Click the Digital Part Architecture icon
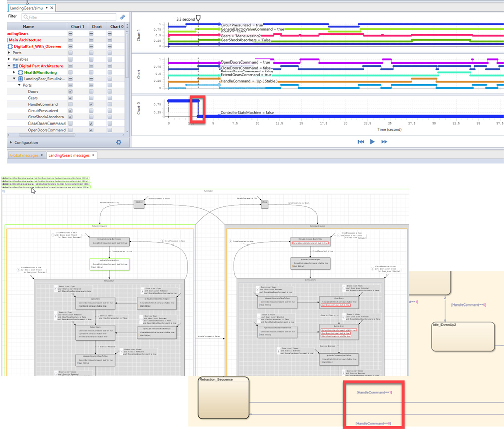Image resolution: width=504 pixels, height=429 pixels. tap(15, 66)
